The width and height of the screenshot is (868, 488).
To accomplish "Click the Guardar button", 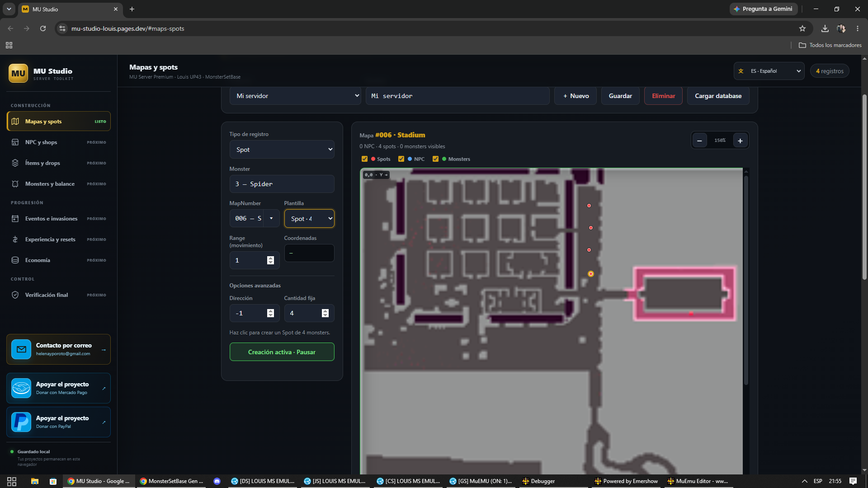I will point(620,96).
